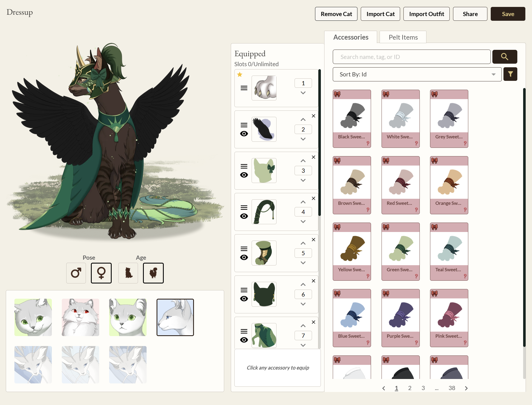Remove equipped item in slot 2
Image resolution: width=532 pixels, height=405 pixels.
point(313,116)
